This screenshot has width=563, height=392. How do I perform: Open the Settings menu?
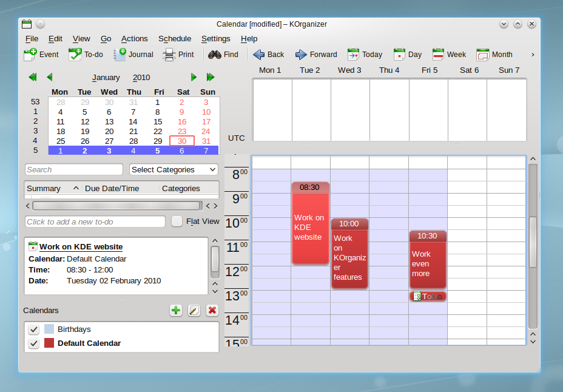coord(215,39)
